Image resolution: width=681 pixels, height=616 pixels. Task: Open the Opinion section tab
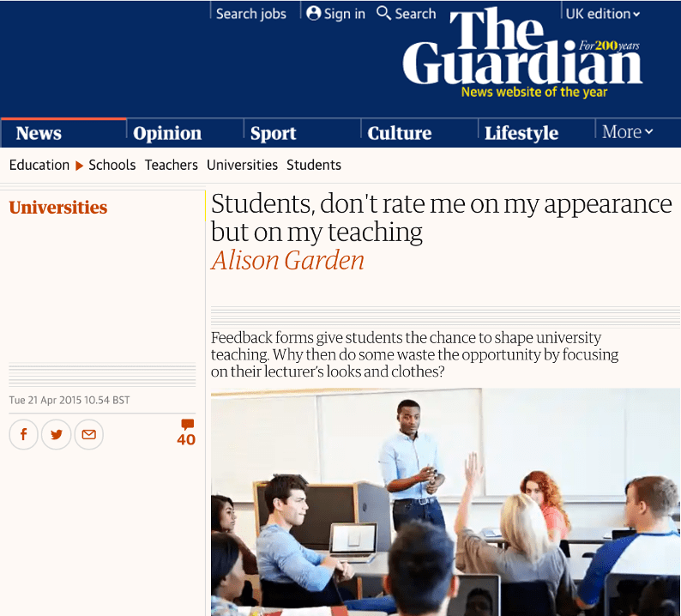(x=167, y=133)
